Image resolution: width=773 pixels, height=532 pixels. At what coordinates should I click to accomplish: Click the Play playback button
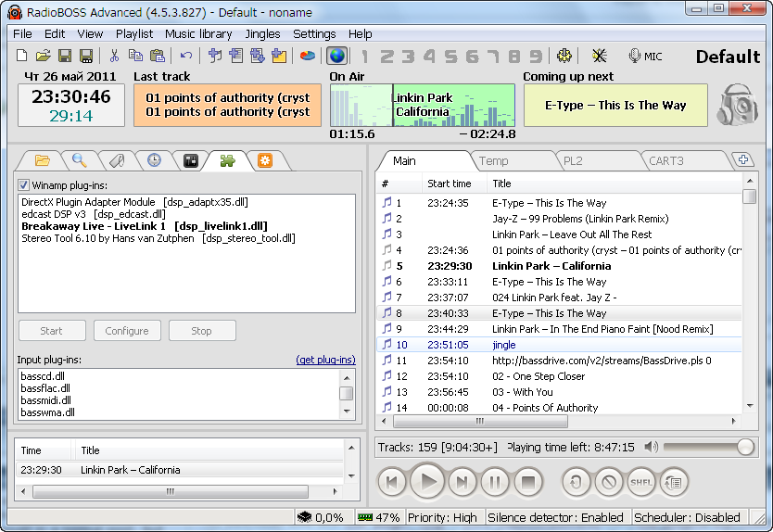[x=427, y=482]
